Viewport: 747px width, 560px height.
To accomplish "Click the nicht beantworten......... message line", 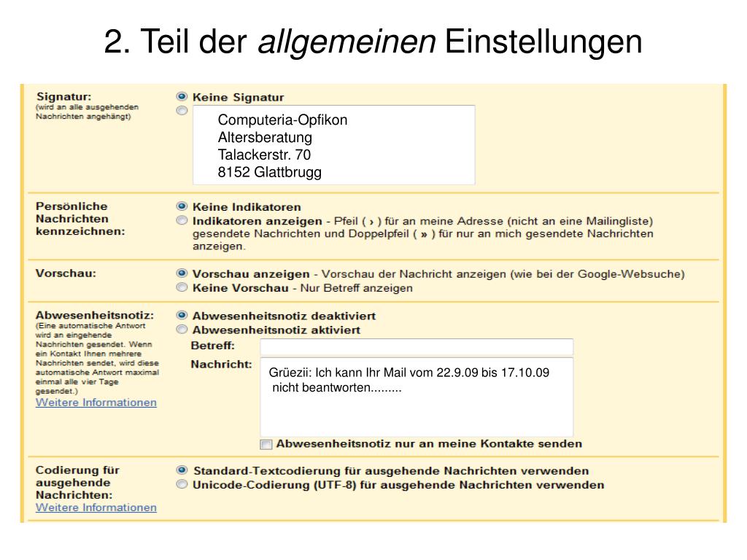I will (337, 388).
